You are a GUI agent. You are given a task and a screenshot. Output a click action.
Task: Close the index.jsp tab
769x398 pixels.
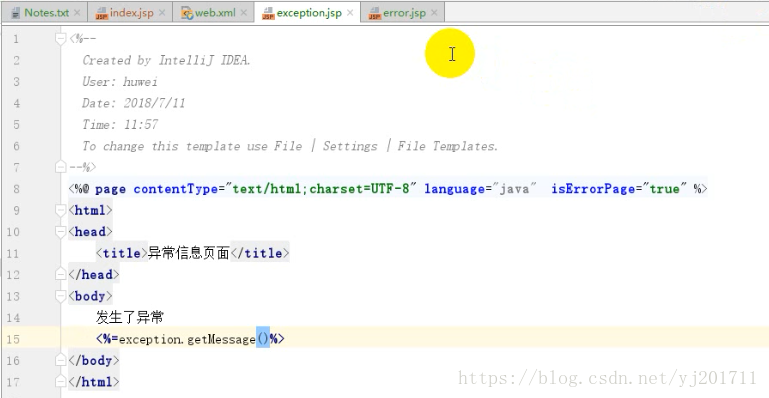click(162, 13)
